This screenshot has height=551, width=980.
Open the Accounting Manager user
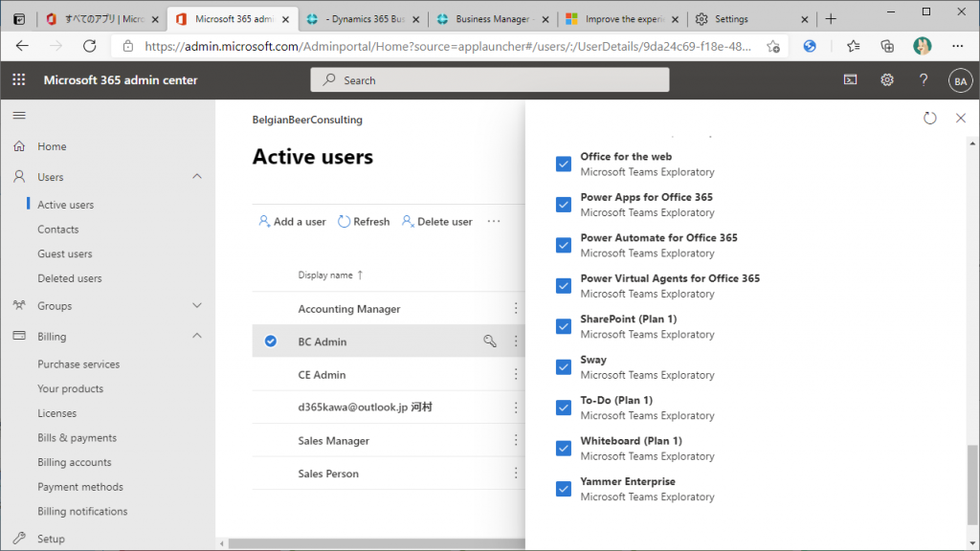point(349,309)
